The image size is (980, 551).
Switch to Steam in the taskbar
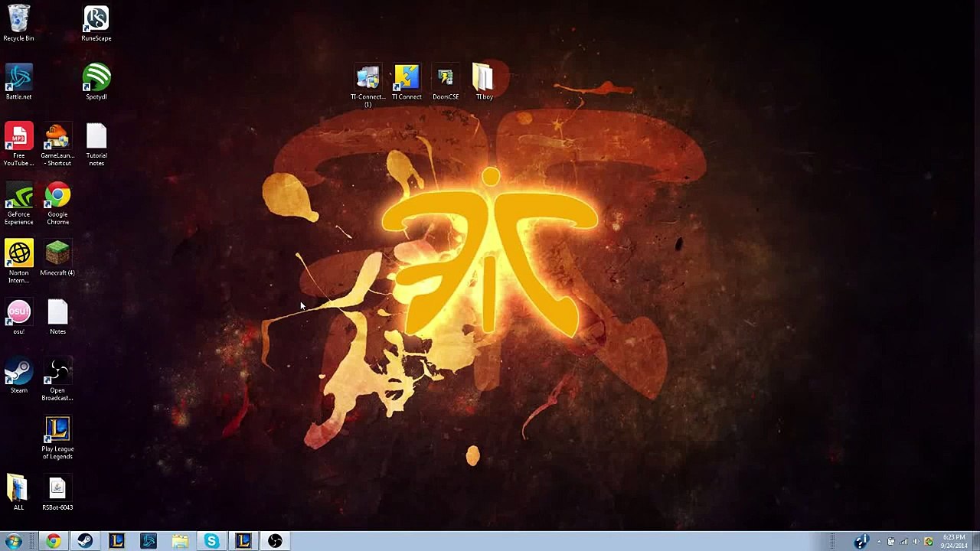pos(85,541)
